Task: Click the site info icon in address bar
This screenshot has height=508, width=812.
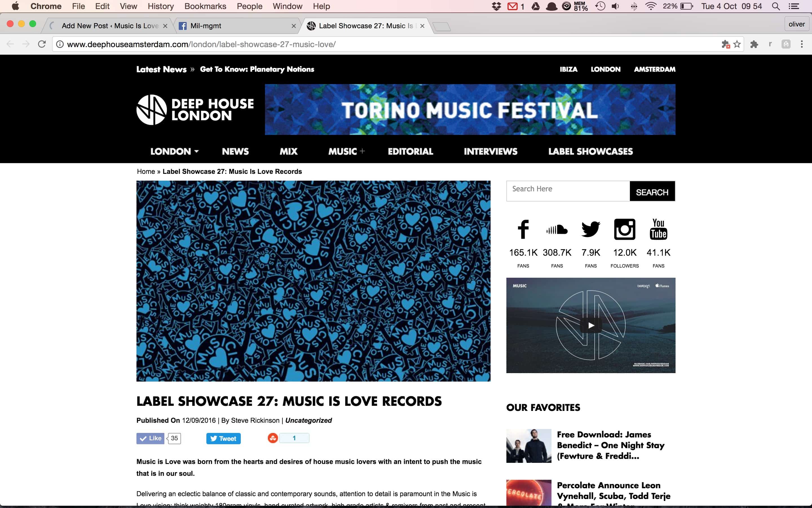Action: pos(60,44)
